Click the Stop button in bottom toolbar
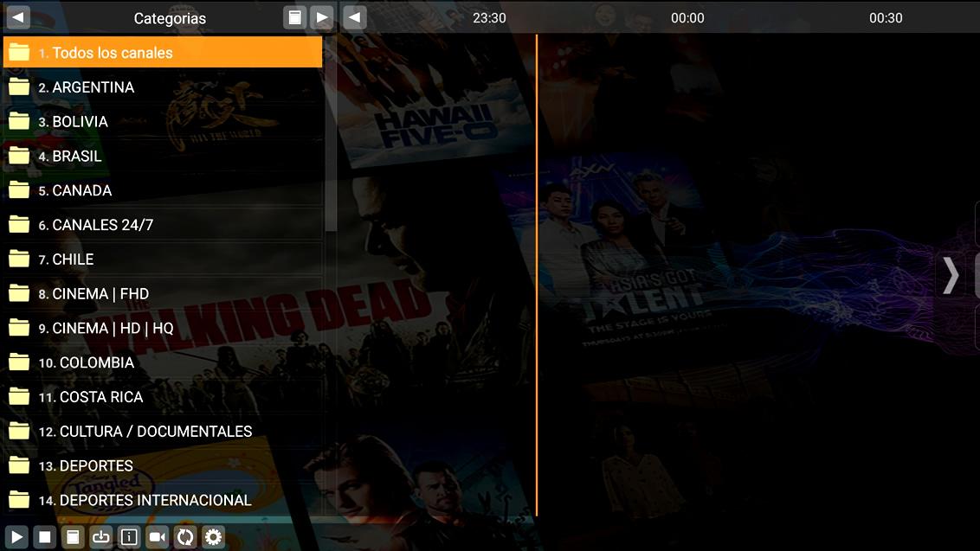This screenshot has height=551, width=980. coord(44,536)
